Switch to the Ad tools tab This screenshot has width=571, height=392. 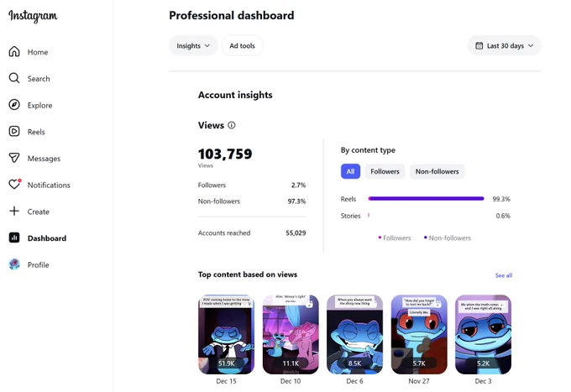point(242,46)
